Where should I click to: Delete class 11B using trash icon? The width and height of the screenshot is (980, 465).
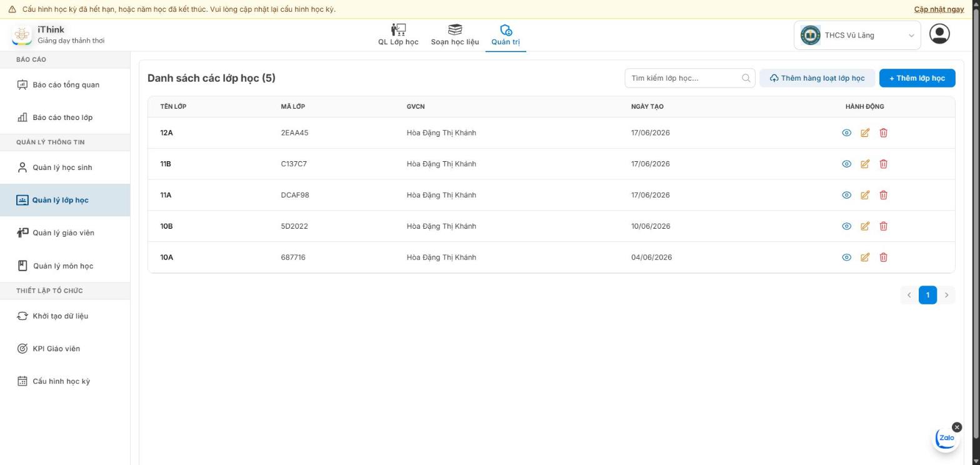(x=883, y=164)
